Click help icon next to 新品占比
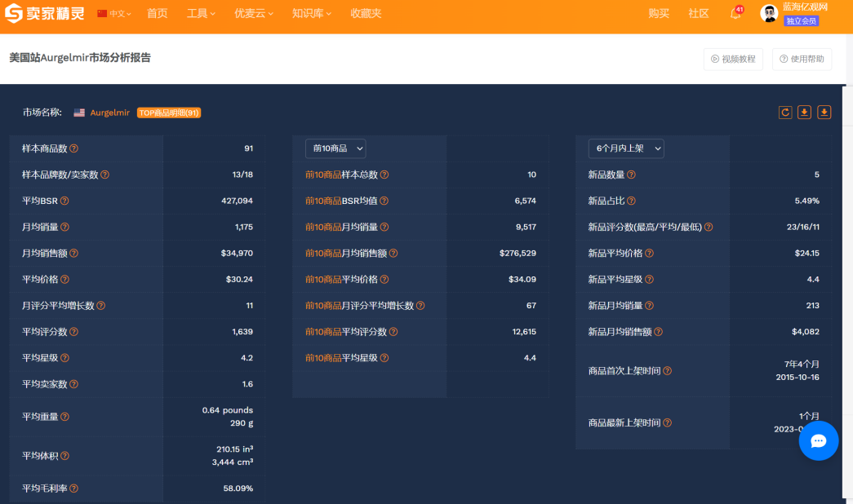The height and width of the screenshot is (504, 853). pyautogui.click(x=631, y=201)
